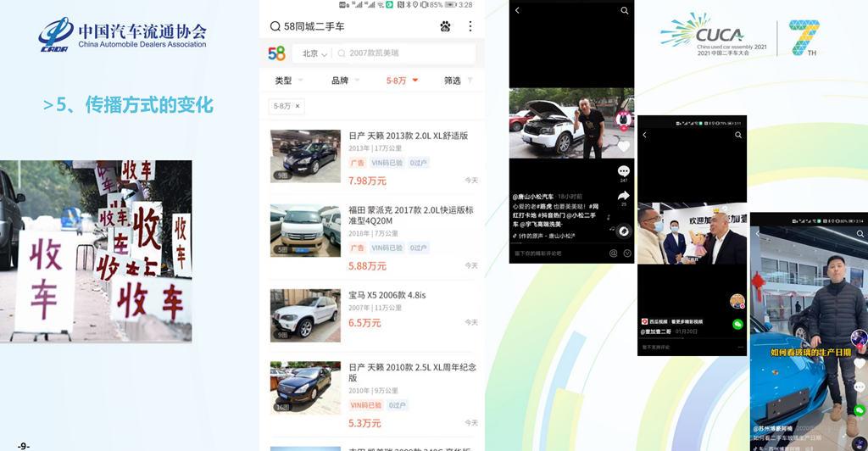Tap the spinning music disc on 唐山小松 video
Viewport: 868px width, 451px height.
point(623,231)
